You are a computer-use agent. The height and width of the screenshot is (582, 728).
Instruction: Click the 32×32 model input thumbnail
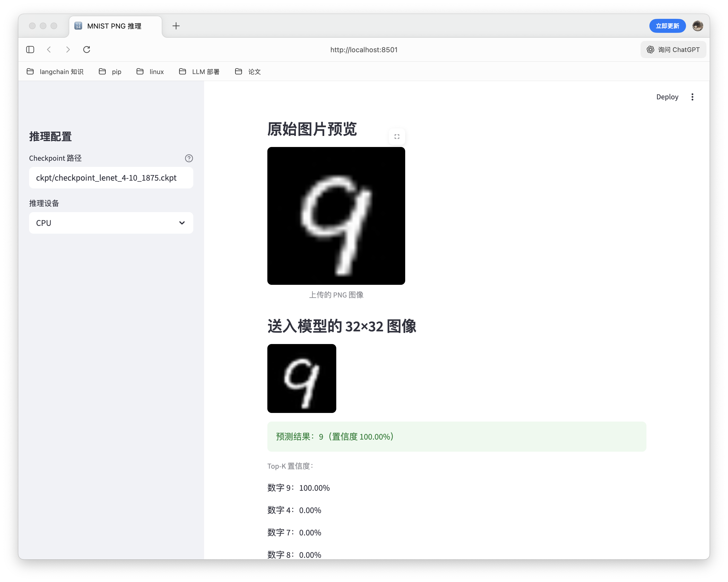pyautogui.click(x=302, y=378)
